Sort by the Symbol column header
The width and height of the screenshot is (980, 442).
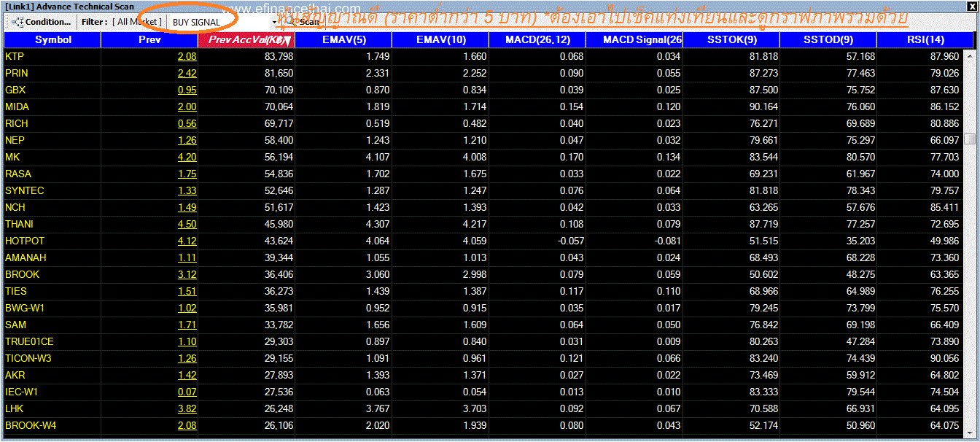coord(52,39)
